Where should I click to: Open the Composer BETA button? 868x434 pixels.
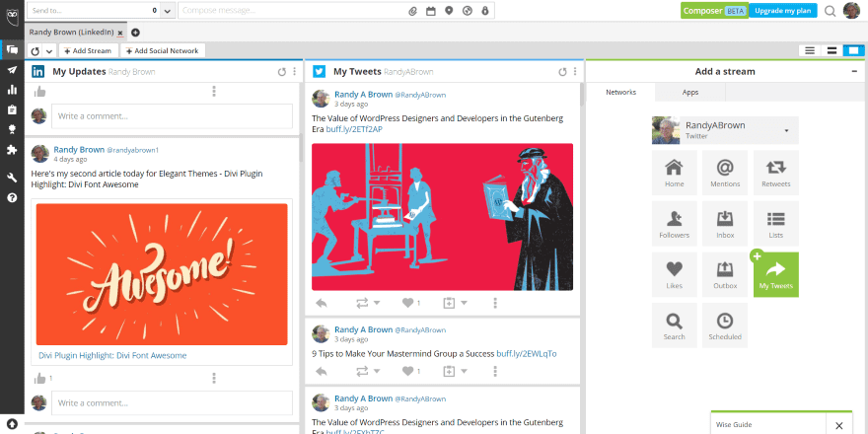(x=715, y=11)
